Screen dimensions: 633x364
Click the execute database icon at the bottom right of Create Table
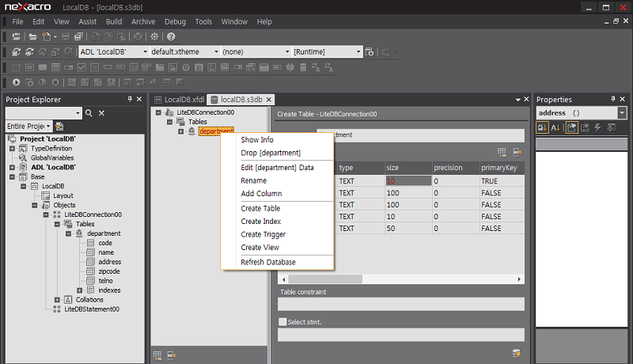[517, 353]
